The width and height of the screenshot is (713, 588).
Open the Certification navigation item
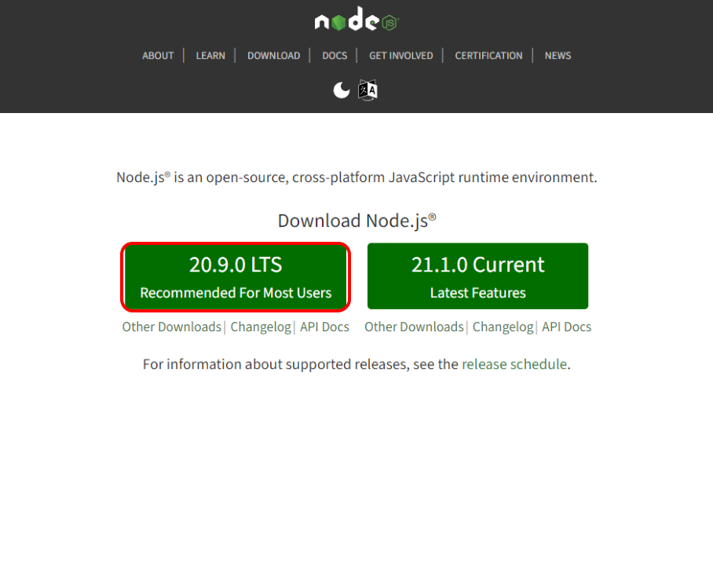(x=489, y=56)
